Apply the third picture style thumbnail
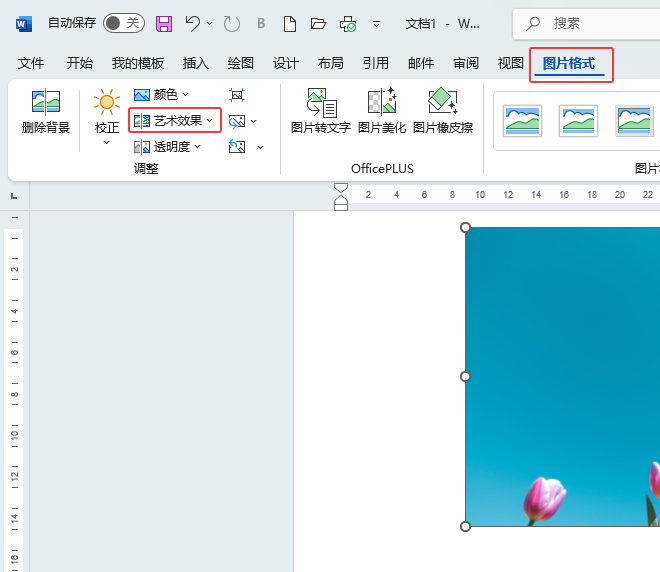660x572 pixels. tap(635, 121)
